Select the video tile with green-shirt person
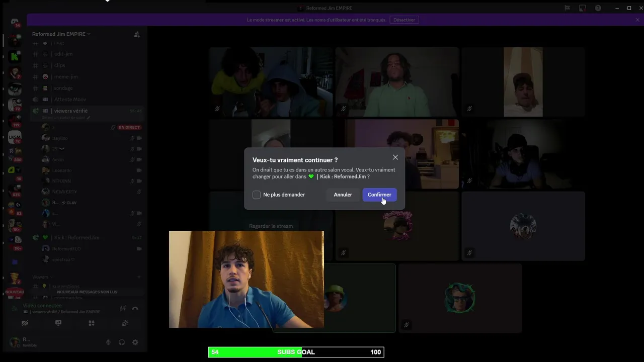This screenshot has width=644, height=362. click(397, 82)
